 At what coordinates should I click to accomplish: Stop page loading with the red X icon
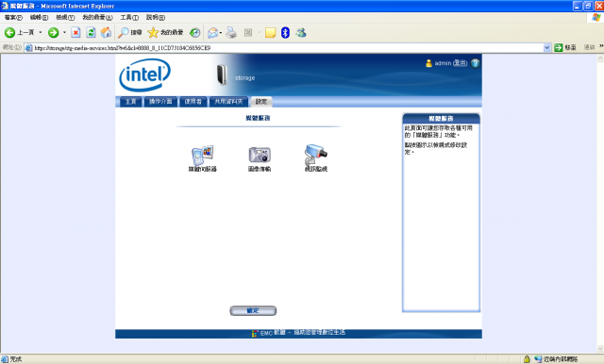point(75,33)
